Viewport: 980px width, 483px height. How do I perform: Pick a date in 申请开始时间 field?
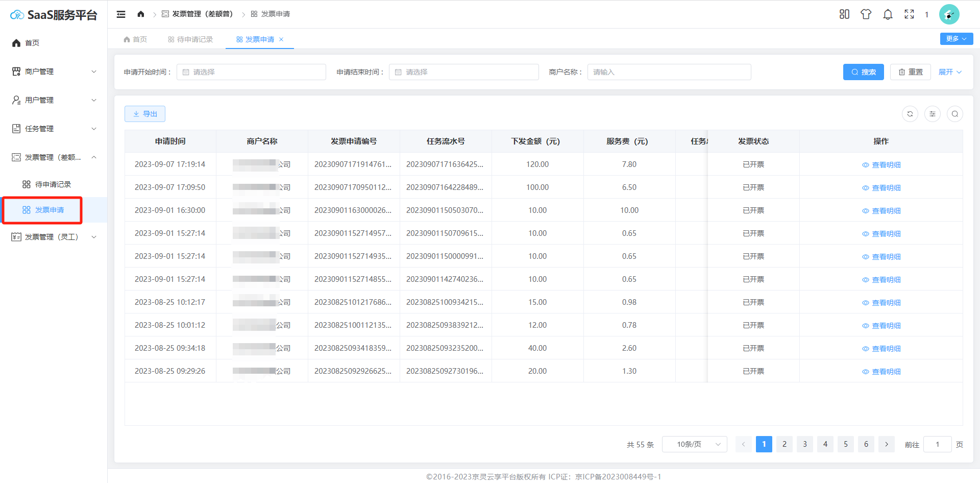tap(251, 72)
